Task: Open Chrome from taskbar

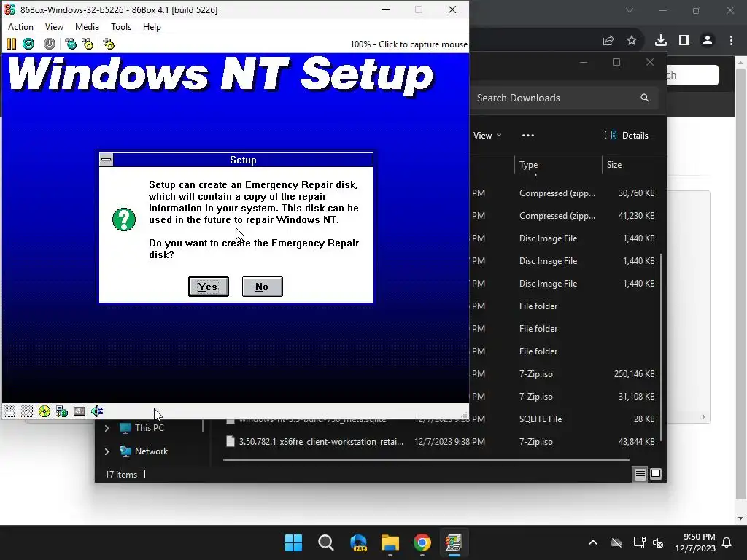Action: (422, 542)
